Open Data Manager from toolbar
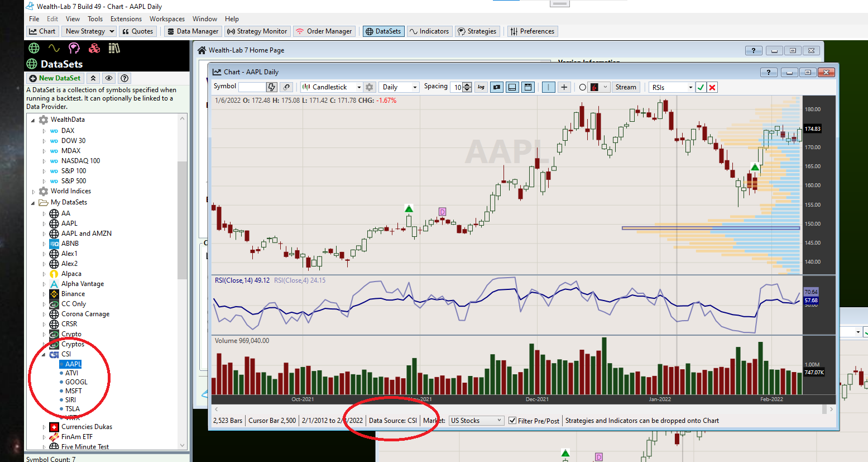This screenshot has height=462, width=868. click(x=193, y=31)
